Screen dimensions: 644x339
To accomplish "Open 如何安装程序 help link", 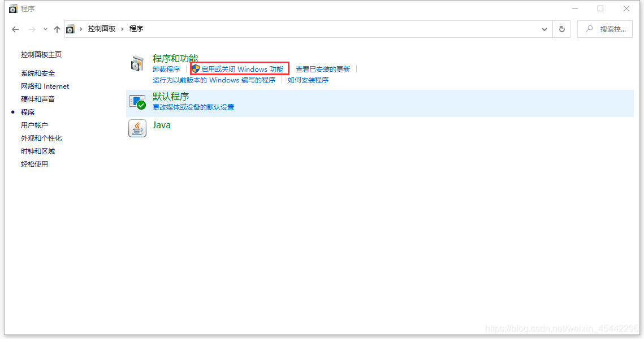I will pos(308,80).
